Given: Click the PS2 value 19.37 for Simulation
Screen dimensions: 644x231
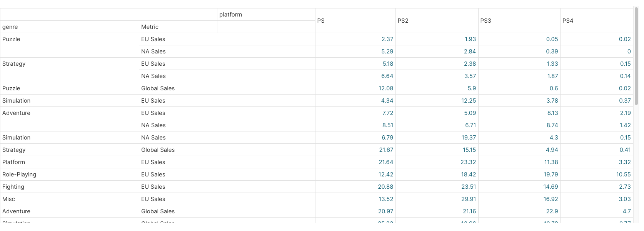Looking at the screenshot, I should click(468, 138).
